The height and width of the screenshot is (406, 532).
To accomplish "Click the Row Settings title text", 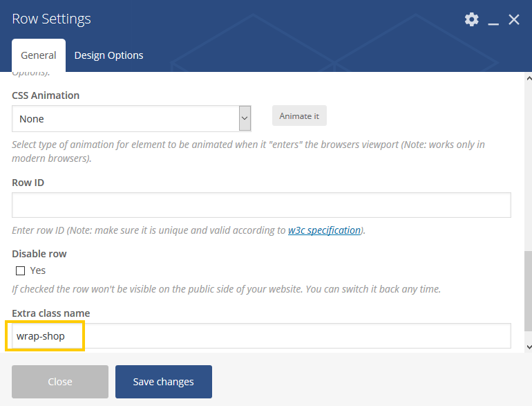I will (x=51, y=19).
